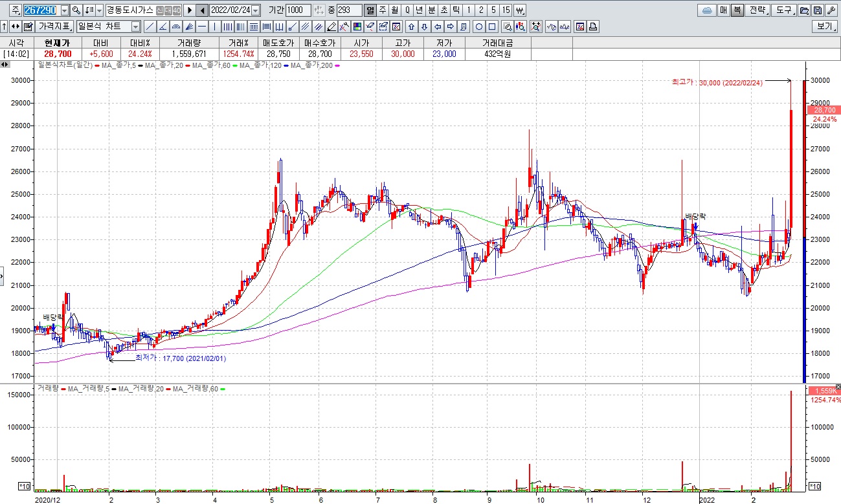Click the quarterly Q period button
The width and height of the screenshot is (841, 504).
coord(407,10)
